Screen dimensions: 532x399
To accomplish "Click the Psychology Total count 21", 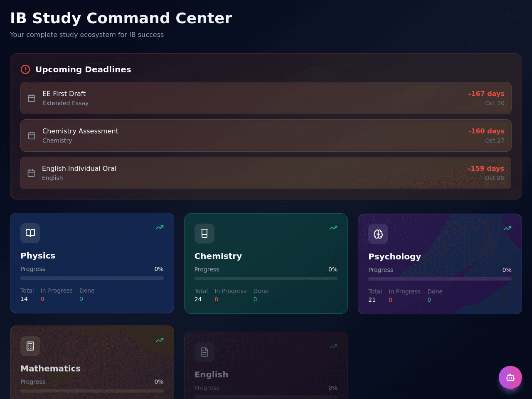I will 372,300.
